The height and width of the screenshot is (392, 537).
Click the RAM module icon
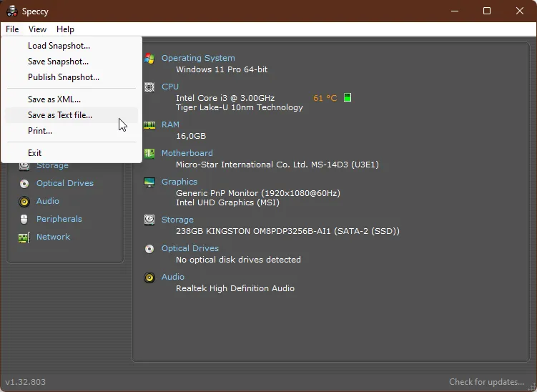(149, 125)
